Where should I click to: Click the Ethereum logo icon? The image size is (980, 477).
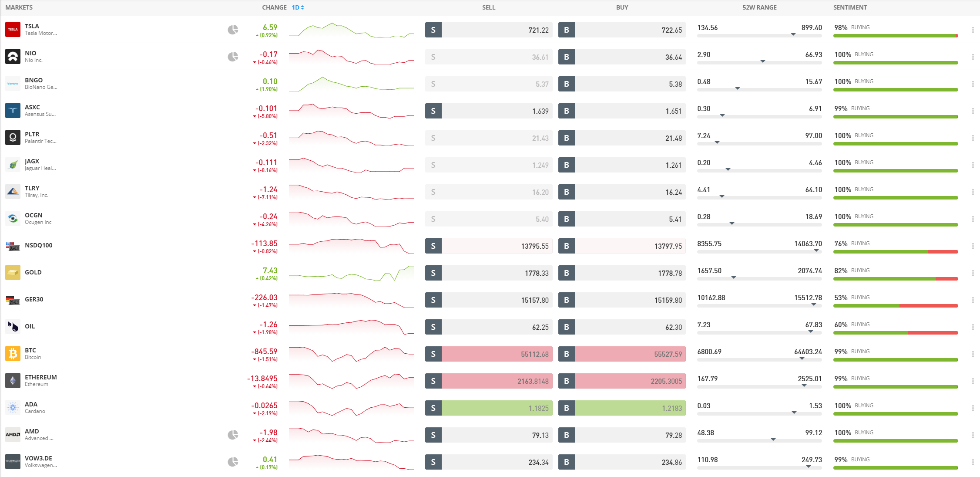click(x=13, y=380)
